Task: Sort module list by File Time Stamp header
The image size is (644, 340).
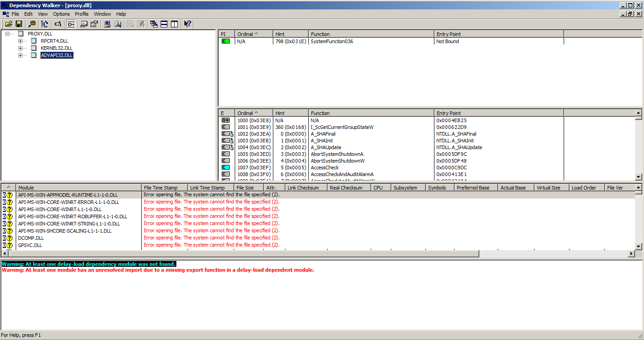Action: [x=164, y=188]
